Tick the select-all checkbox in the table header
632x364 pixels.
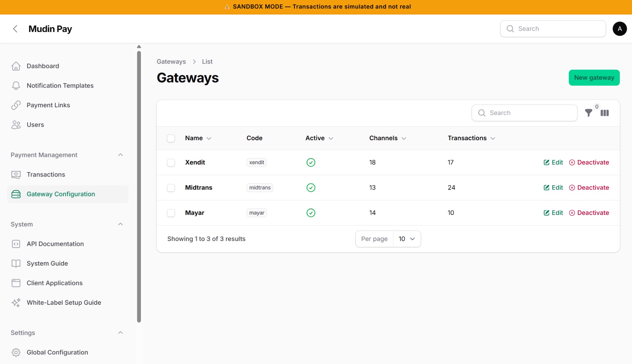(171, 138)
